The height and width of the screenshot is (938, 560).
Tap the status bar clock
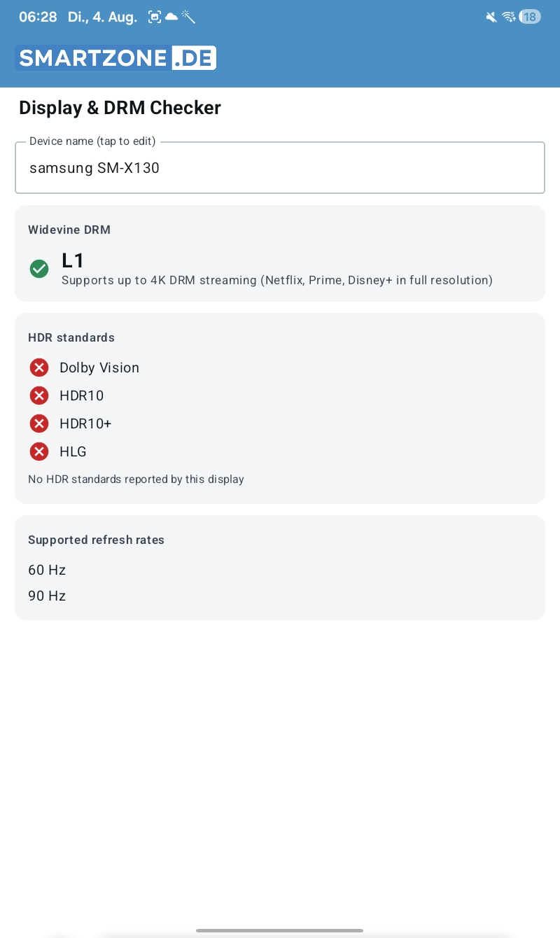click(x=38, y=17)
